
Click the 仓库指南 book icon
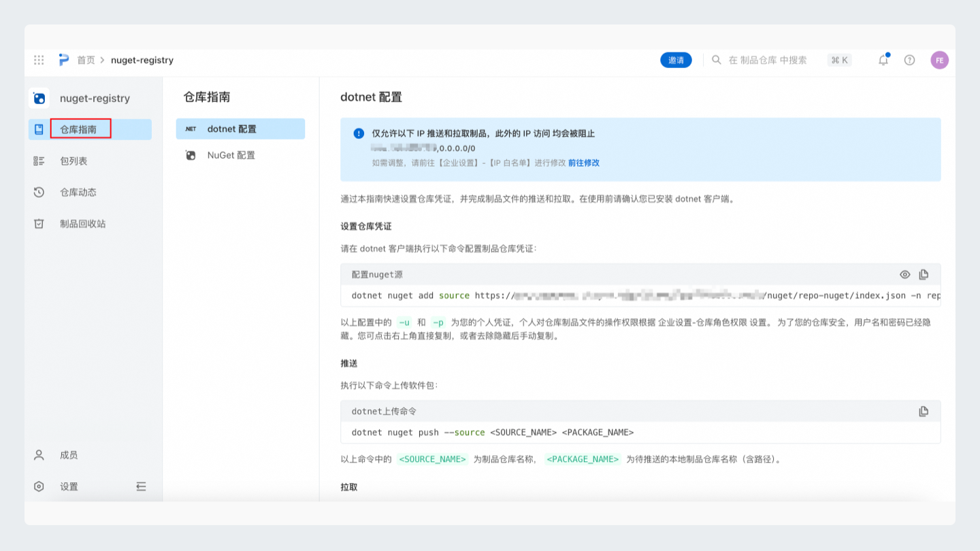click(x=39, y=129)
